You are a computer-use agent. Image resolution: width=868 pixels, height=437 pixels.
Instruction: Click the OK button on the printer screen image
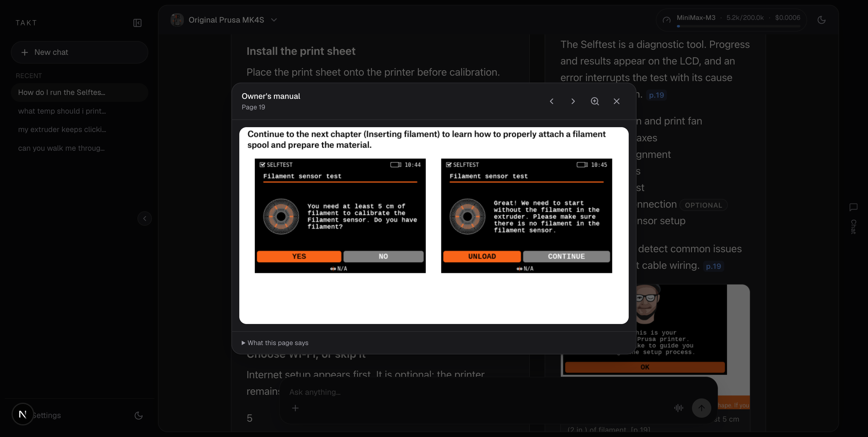[x=645, y=367]
